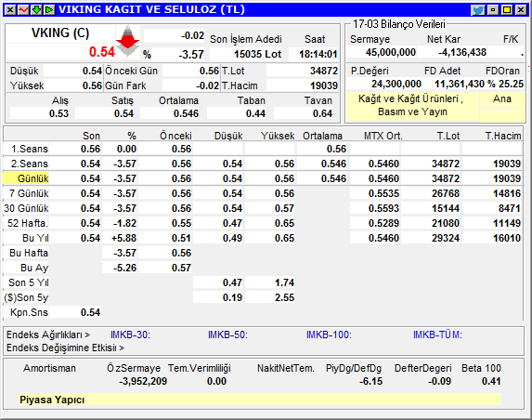
Task: Click the red down-arrow price indicator
Action: (127, 42)
